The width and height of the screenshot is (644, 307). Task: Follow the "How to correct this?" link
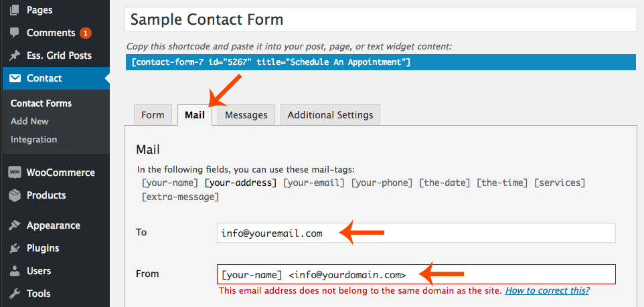point(547,291)
